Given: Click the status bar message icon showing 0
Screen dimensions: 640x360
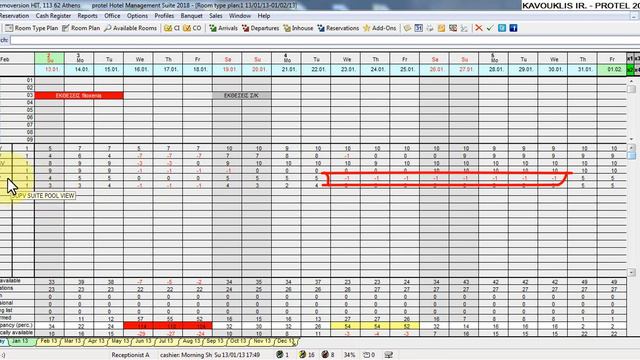Looking at the screenshot, I should (369, 355).
